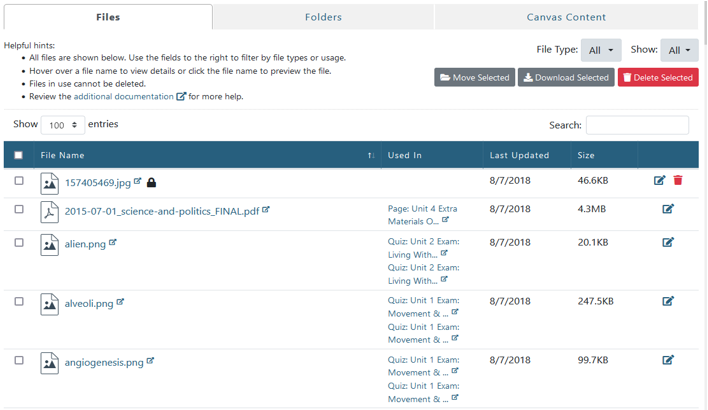Click the lock icon beside 157405469.jpg
The height and width of the screenshot is (410, 708).
pos(151,183)
